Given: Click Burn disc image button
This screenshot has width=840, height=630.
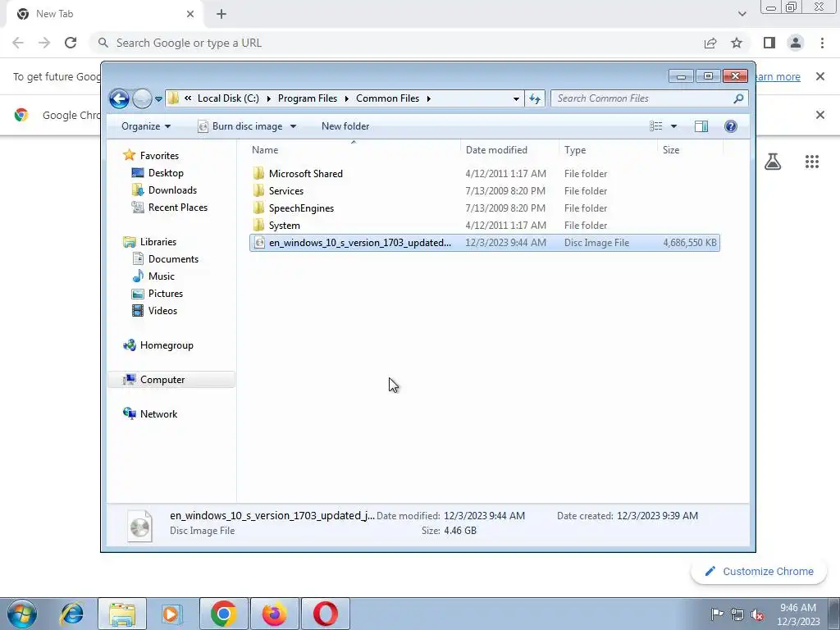Looking at the screenshot, I should (x=240, y=126).
